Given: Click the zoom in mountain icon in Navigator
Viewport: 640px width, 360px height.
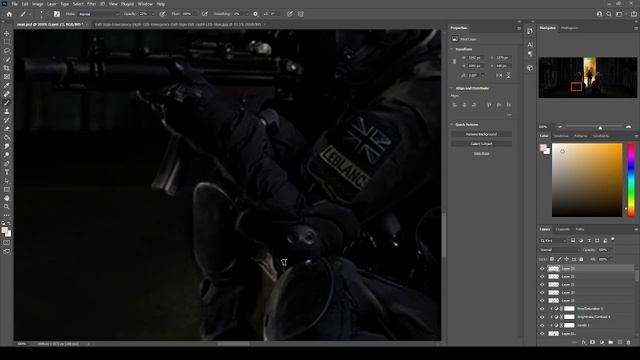Looking at the screenshot, I should tap(629, 127).
